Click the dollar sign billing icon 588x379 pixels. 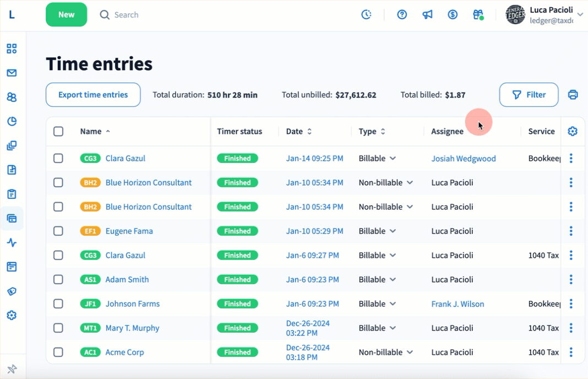click(453, 15)
